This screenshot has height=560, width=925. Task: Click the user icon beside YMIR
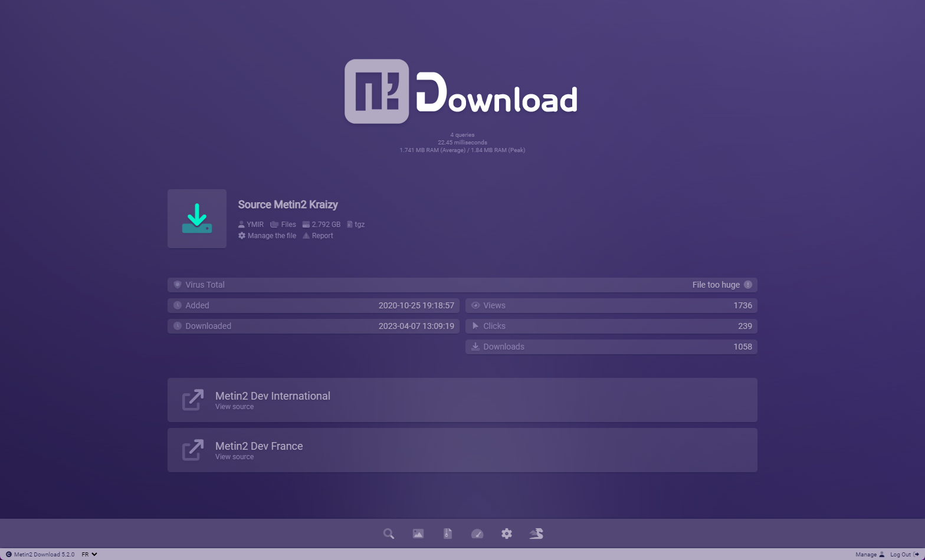tap(241, 225)
